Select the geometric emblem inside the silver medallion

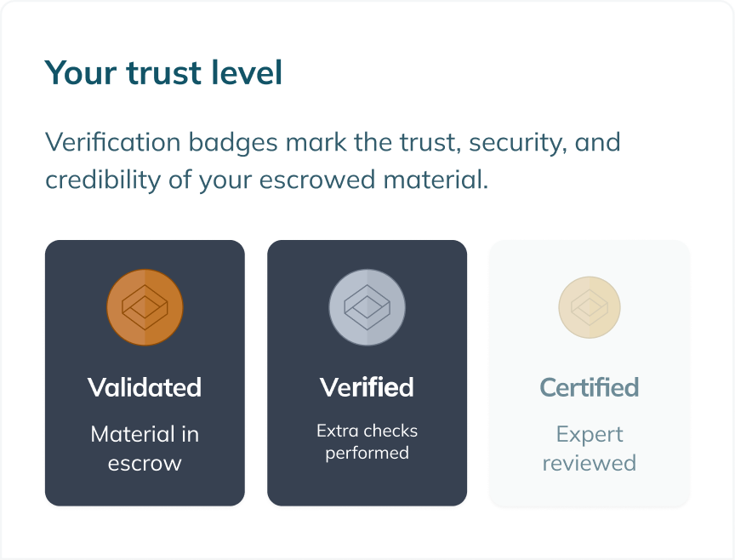pos(367,307)
